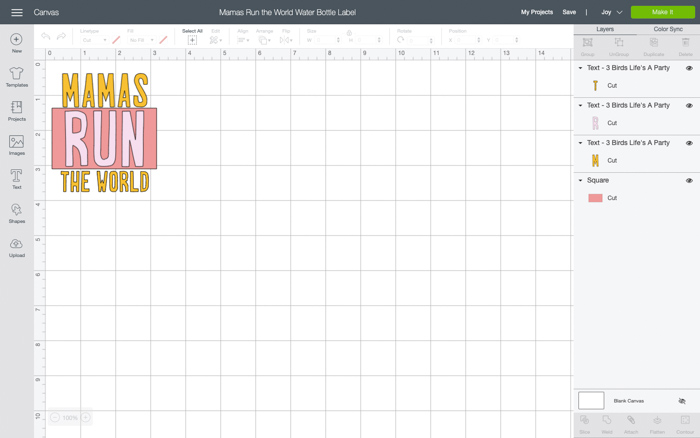Switch to the Layers tab
Image resolution: width=700 pixels, height=438 pixels.
pyautogui.click(x=605, y=29)
